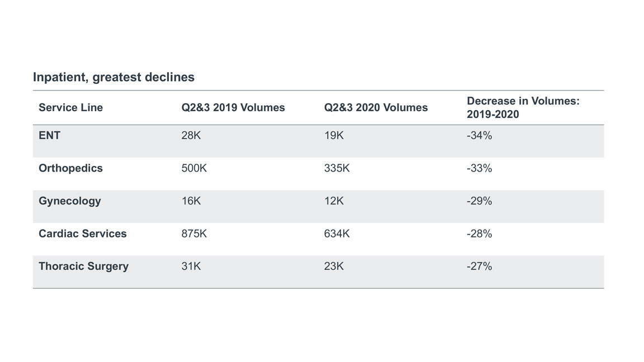This screenshot has width=644, height=362.
Task: Click the 23K Thoracic Surgery 2020 volume
Action: [x=334, y=266]
